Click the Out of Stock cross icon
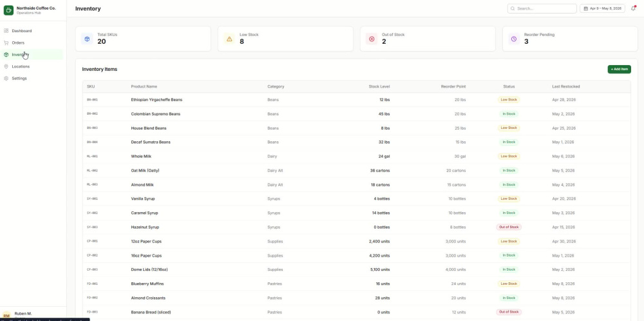Image resolution: width=644 pixels, height=321 pixels. click(x=372, y=39)
